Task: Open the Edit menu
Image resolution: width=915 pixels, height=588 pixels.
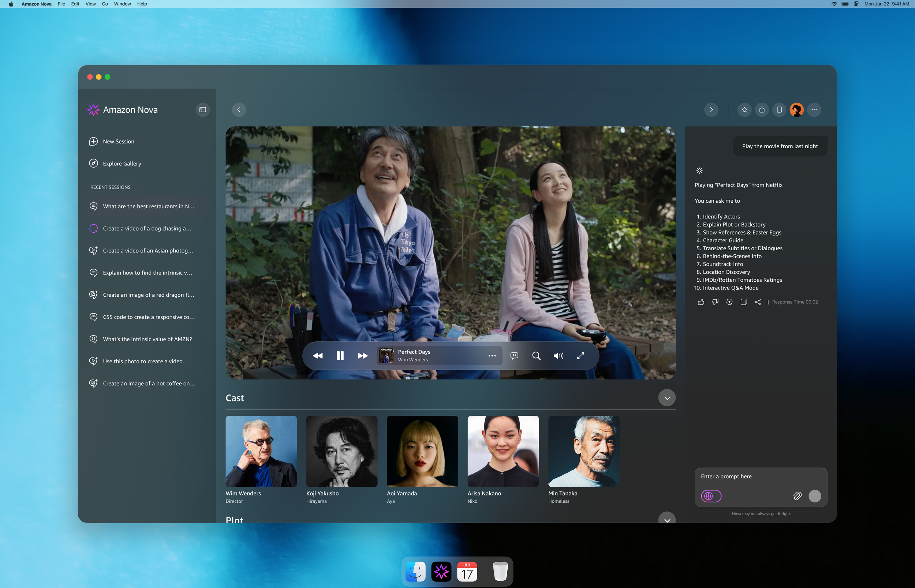Action: (75, 4)
